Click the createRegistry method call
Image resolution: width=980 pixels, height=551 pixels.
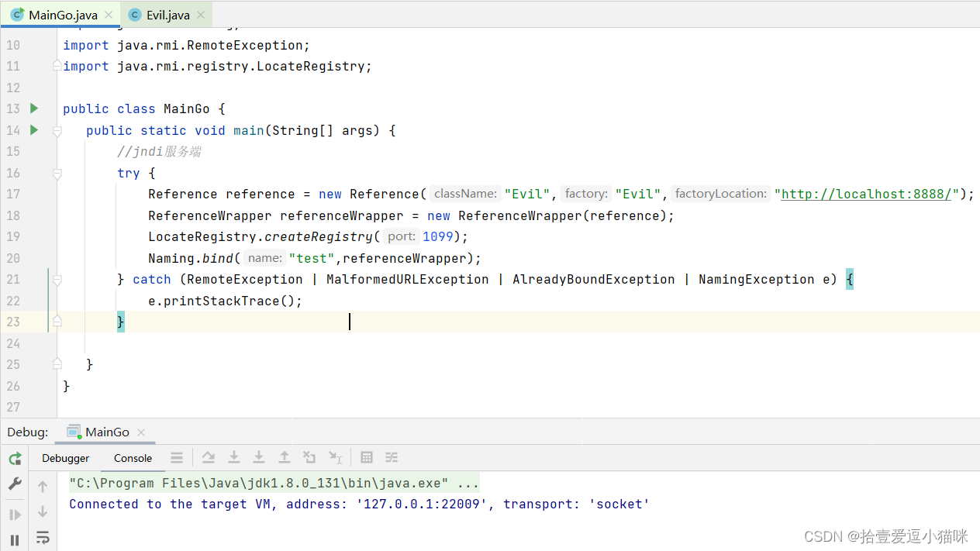tap(319, 236)
